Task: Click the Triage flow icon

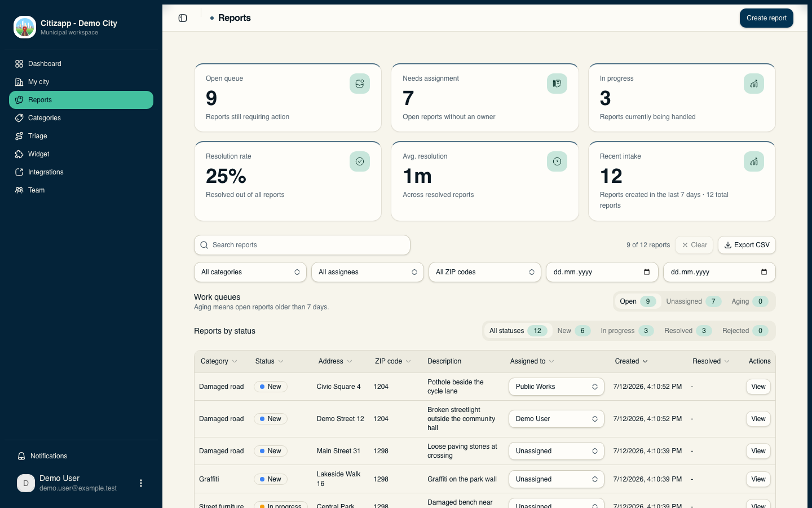Action: tap(19, 136)
